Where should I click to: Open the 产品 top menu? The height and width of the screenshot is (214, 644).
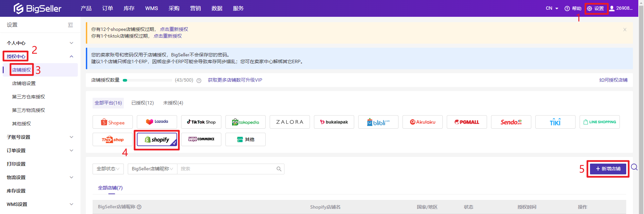[x=86, y=8]
